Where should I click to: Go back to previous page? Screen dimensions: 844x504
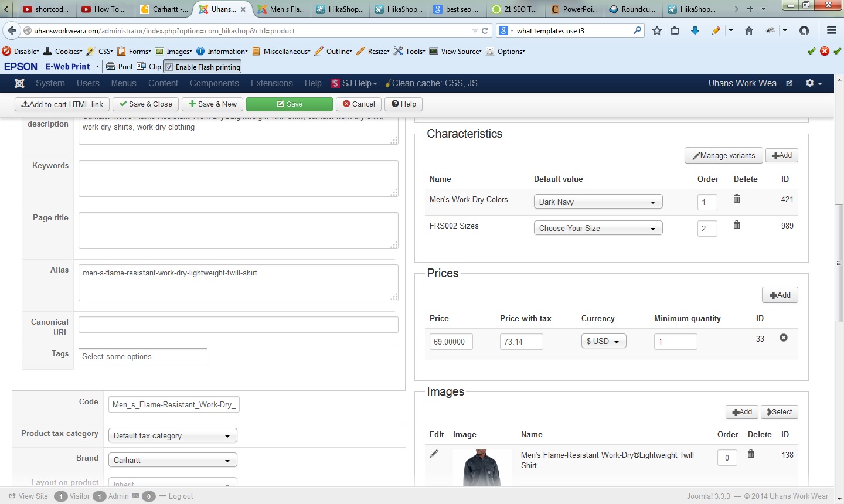(12, 31)
